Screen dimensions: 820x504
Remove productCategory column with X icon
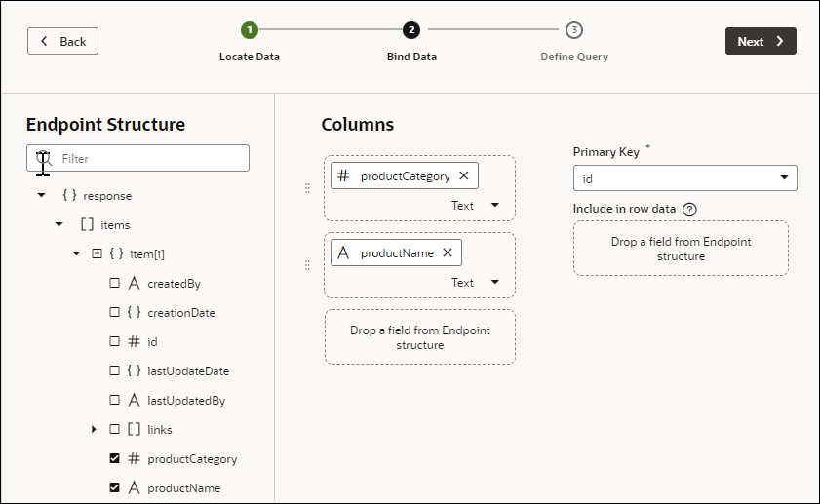(x=464, y=175)
